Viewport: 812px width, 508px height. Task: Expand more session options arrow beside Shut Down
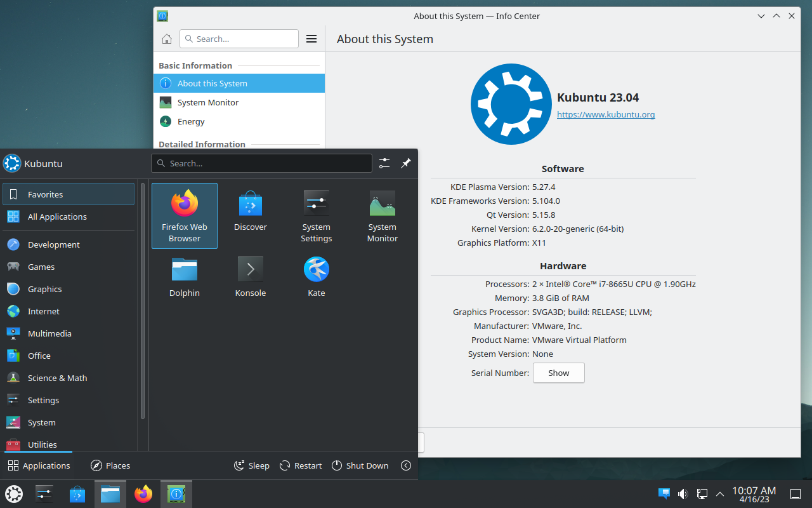(x=406, y=465)
